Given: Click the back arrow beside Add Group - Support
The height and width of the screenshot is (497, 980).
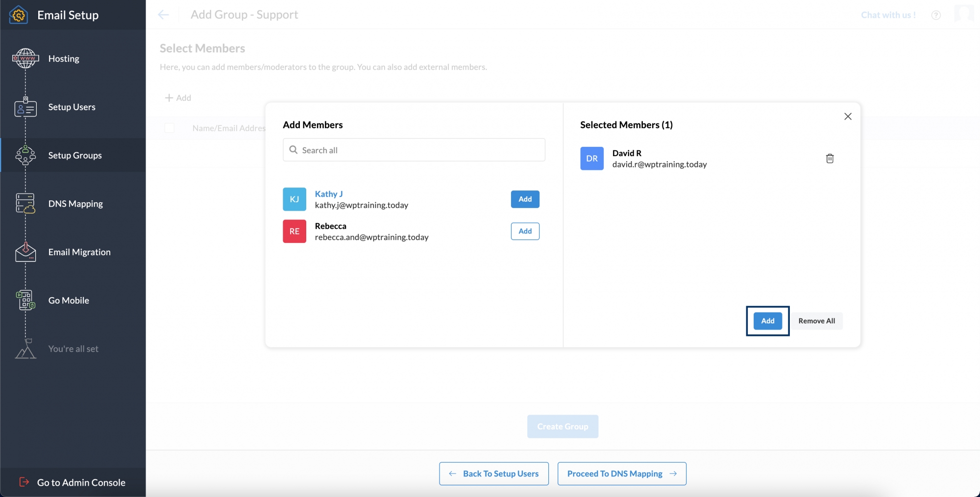Looking at the screenshot, I should coord(163,15).
